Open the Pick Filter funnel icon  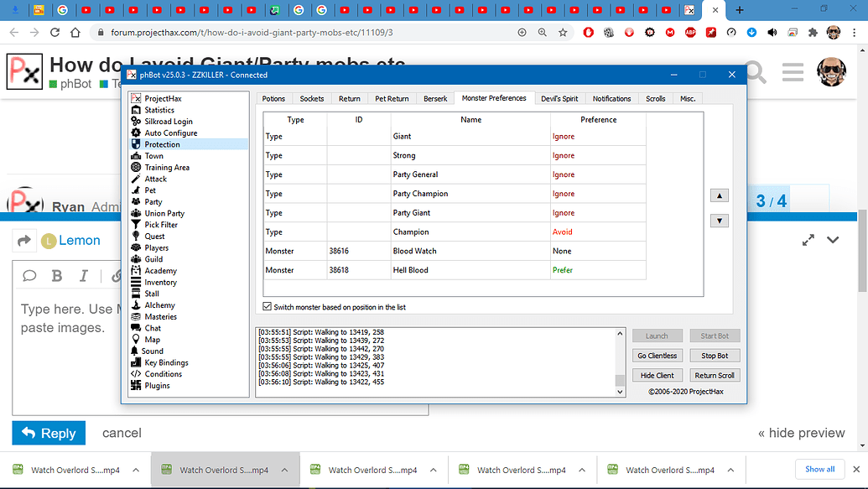point(136,224)
